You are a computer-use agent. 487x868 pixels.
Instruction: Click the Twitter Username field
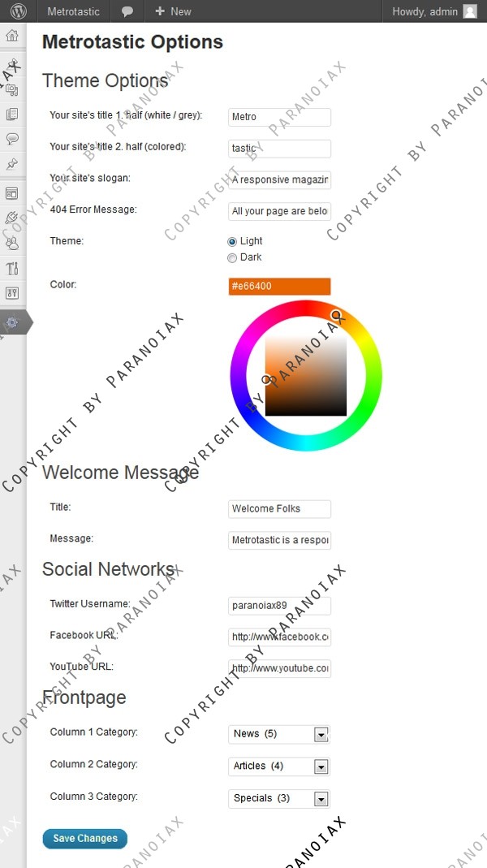pyautogui.click(x=279, y=606)
